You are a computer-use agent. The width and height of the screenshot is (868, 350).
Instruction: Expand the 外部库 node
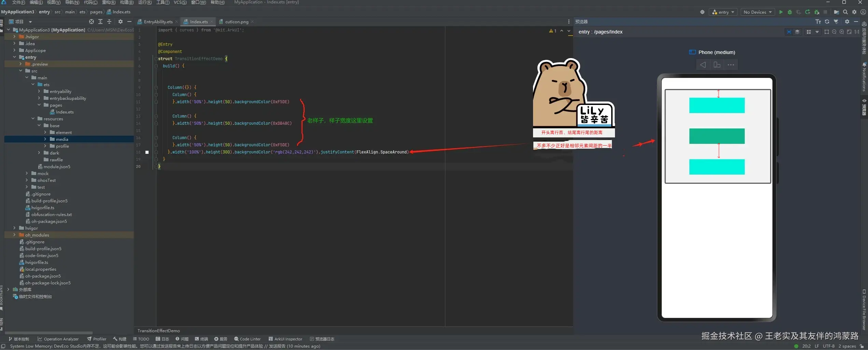click(8, 290)
